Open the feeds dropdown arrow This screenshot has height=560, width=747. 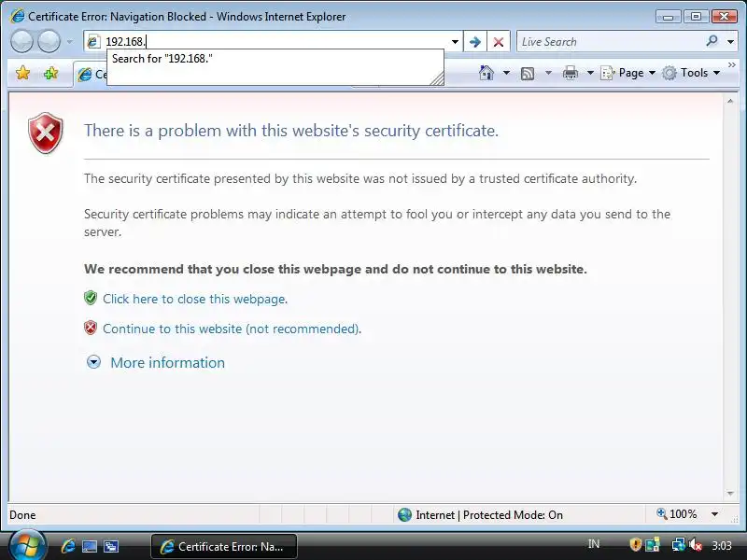[548, 73]
